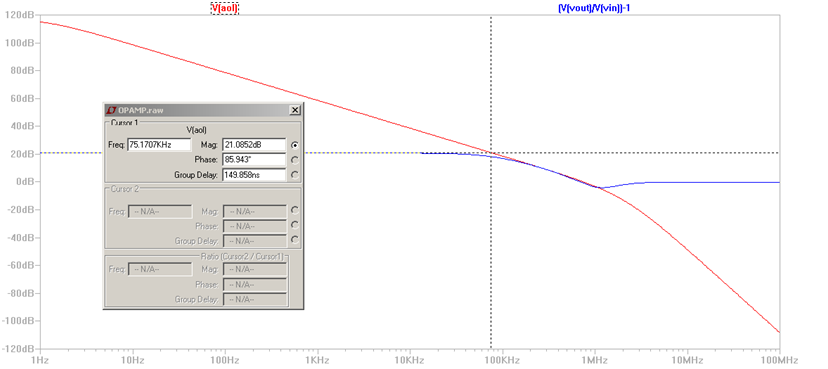Select the Cursor 2 Mag radio button
This screenshot has height=369, width=828.
coord(295,210)
